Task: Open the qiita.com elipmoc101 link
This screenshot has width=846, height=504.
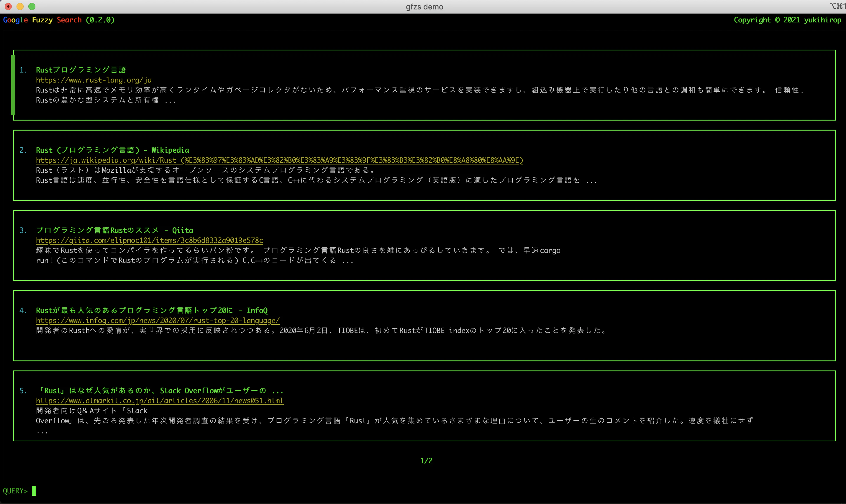Action: point(150,241)
